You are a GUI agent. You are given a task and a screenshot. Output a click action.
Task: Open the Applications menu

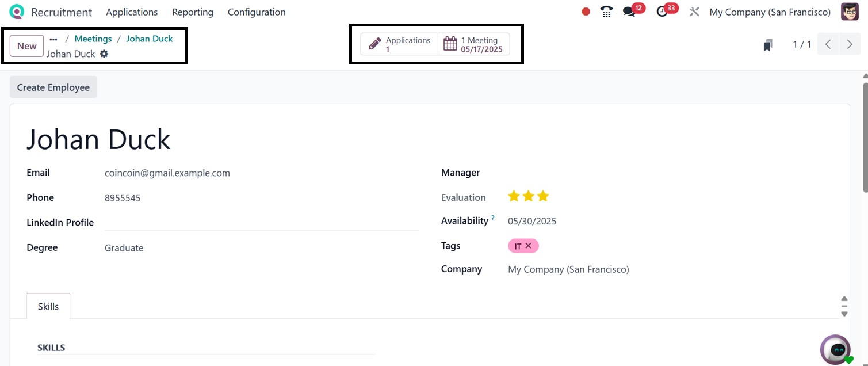(132, 12)
